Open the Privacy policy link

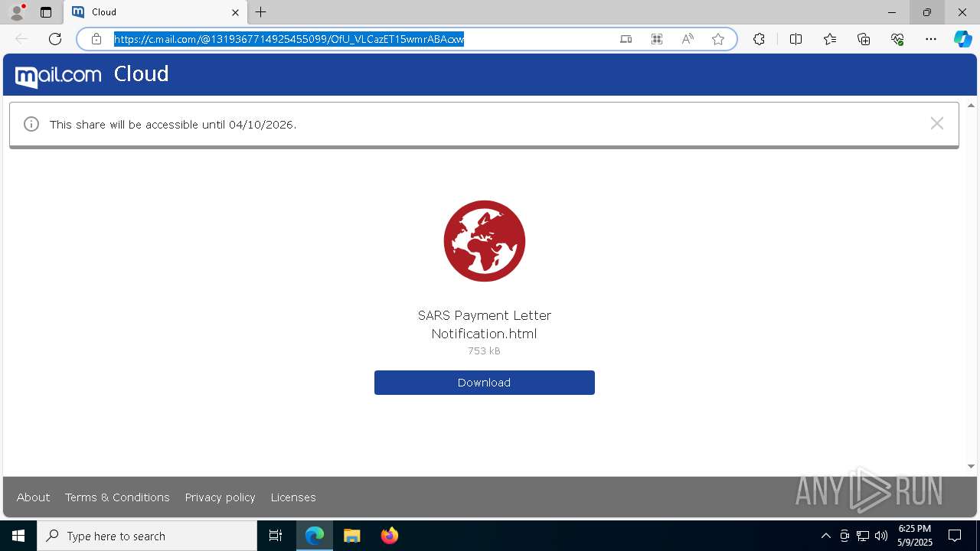[x=220, y=497]
